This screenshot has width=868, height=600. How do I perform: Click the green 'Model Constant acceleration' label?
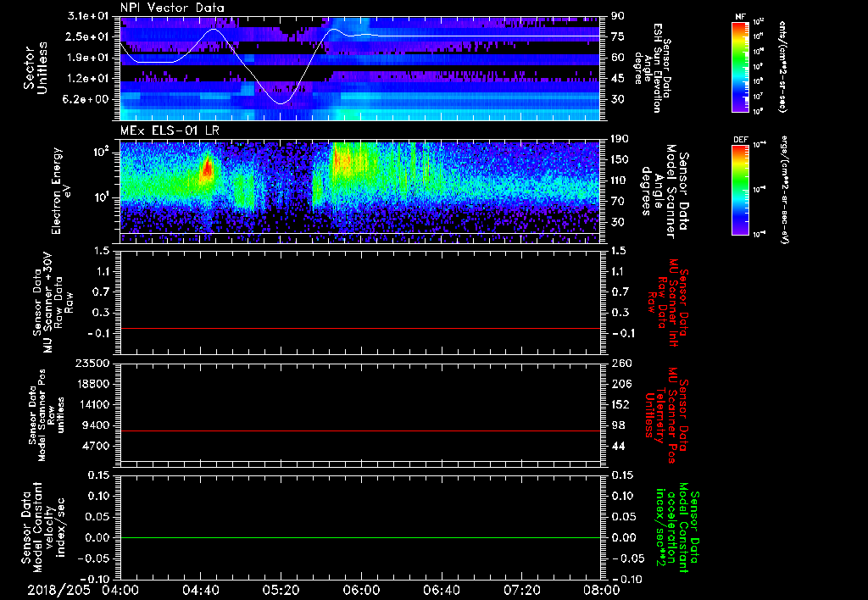coord(677,528)
